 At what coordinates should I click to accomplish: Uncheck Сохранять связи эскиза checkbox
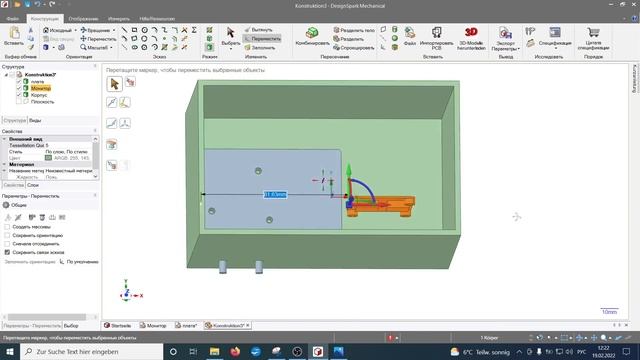coord(7,252)
